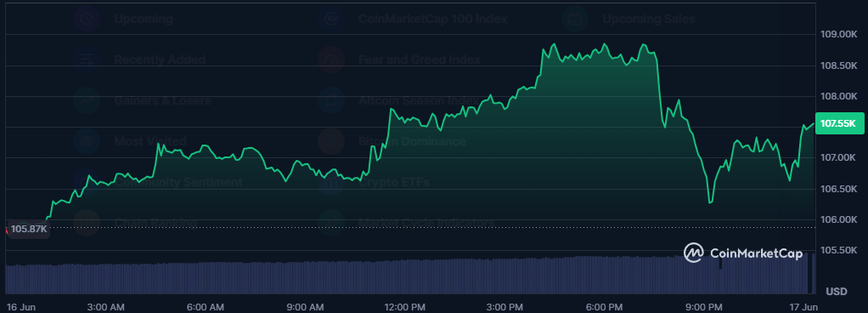Click the eye icon beside Most Visited

point(87,141)
